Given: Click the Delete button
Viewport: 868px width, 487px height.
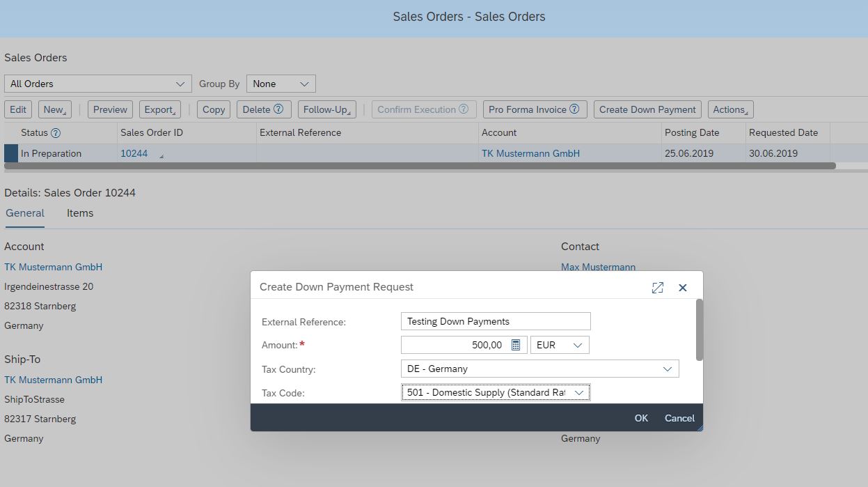Looking at the screenshot, I should 263,109.
